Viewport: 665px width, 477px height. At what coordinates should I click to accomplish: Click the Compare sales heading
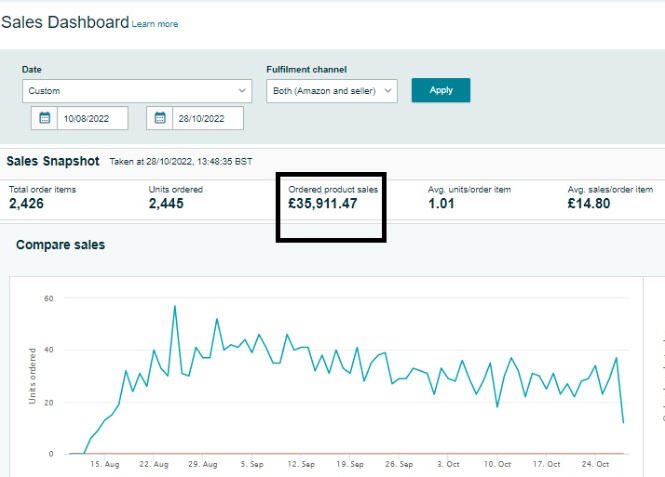point(60,245)
